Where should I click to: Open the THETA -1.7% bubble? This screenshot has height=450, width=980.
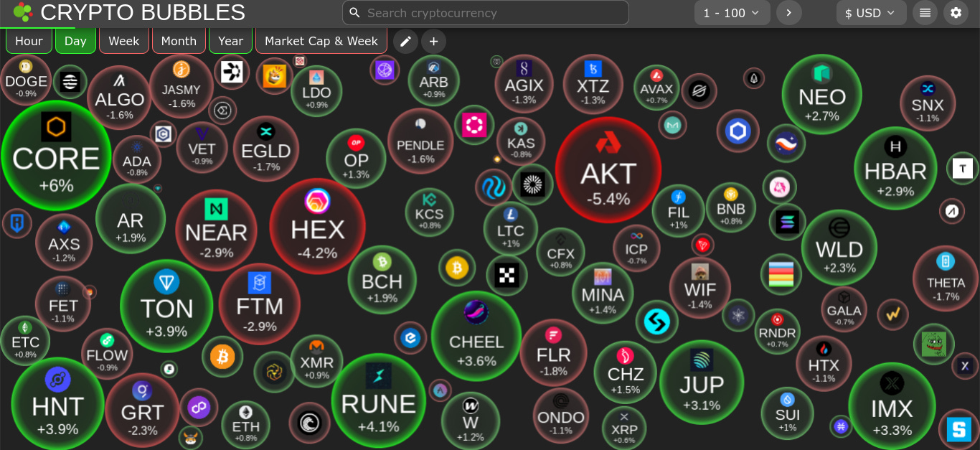[x=946, y=278]
